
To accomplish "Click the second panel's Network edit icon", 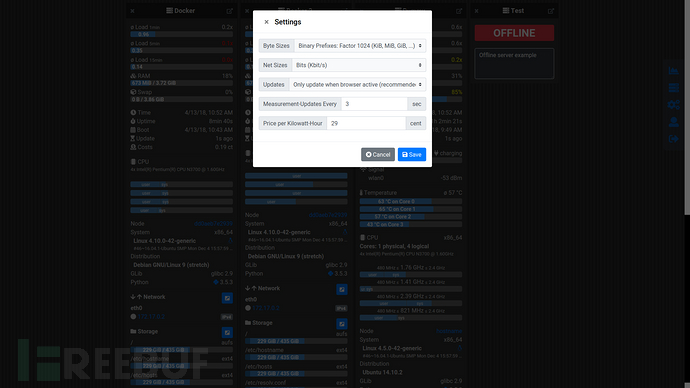I will [341, 289].
